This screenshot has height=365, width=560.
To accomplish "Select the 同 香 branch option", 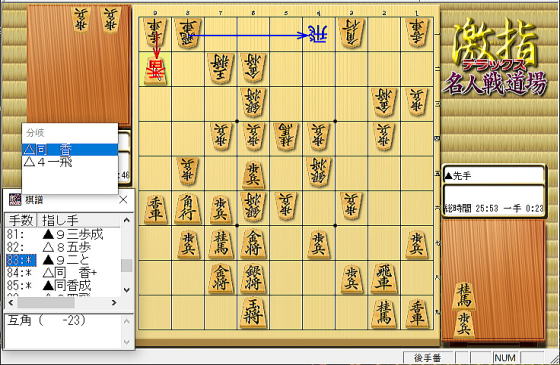I will tap(70, 150).
